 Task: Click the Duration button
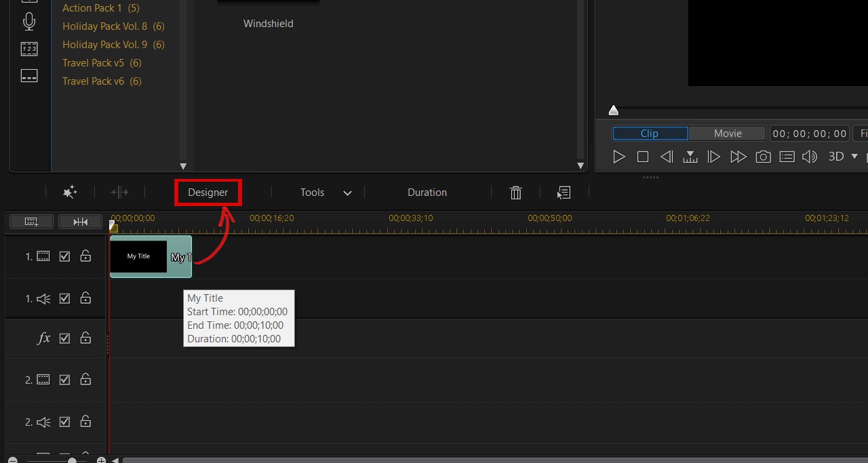(x=427, y=193)
